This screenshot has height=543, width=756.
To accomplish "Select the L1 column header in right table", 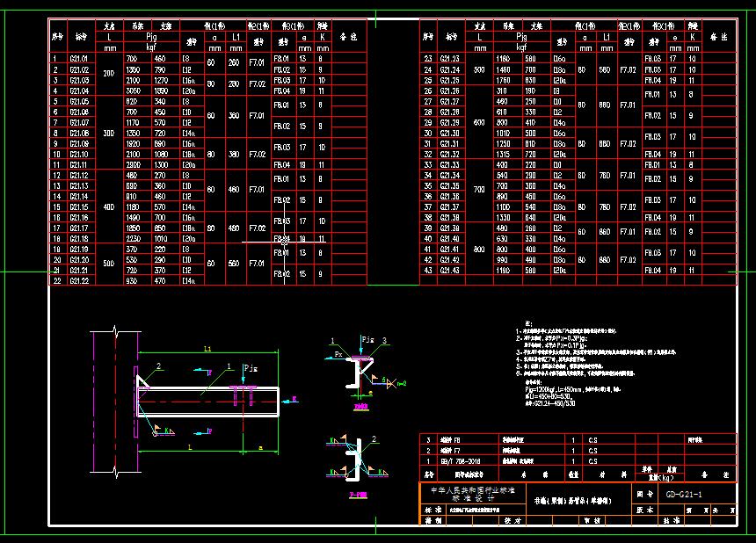I will (607, 37).
